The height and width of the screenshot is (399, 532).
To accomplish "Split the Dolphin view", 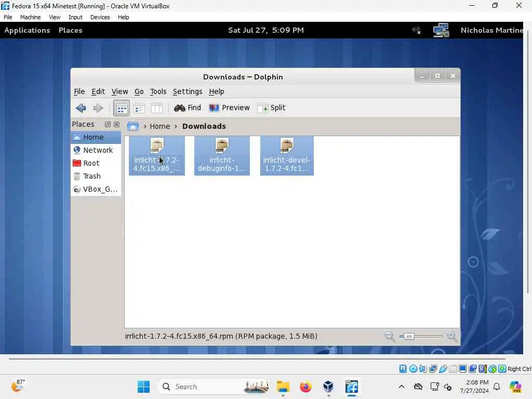I will point(271,108).
